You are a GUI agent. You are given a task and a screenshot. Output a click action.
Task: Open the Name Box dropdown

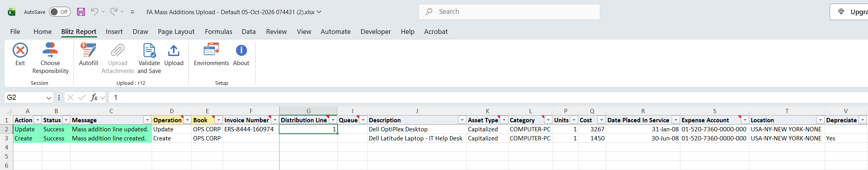coord(49,97)
